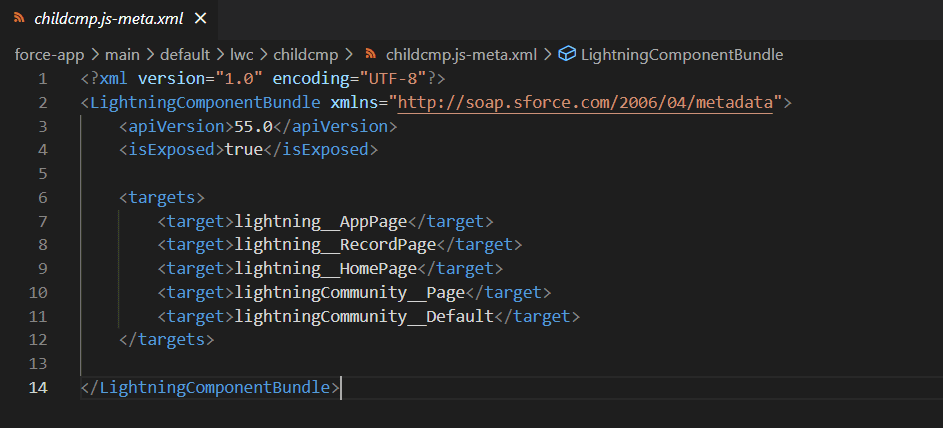This screenshot has height=428, width=943.
Task: Open the soap.sforce.com metadata URL link
Action: point(585,103)
